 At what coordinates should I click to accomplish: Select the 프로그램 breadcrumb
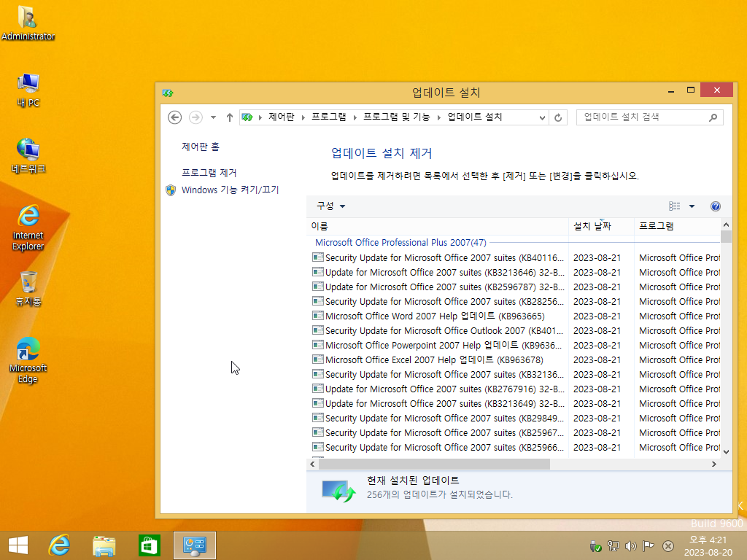(x=329, y=117)
